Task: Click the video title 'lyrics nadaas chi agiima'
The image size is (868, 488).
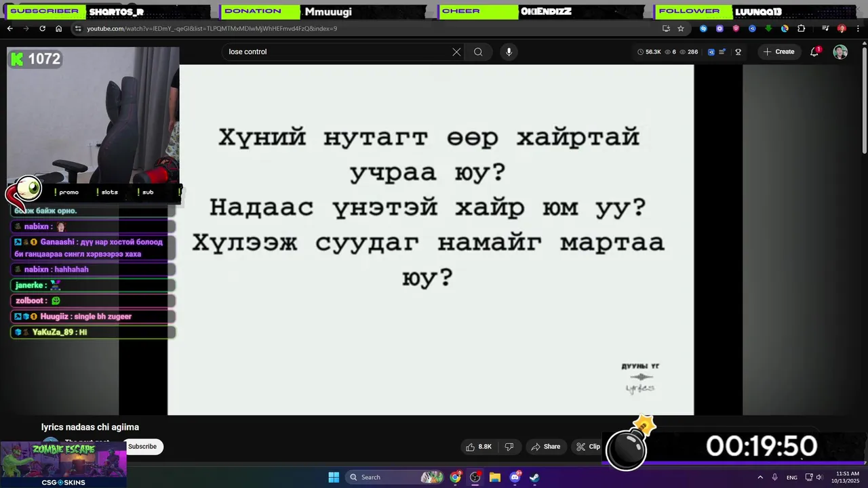Action: click(90, 427)
